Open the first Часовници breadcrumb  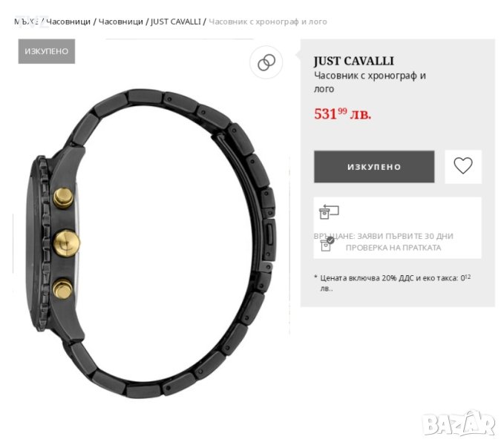pyautogui.click(x=68, y=22)
